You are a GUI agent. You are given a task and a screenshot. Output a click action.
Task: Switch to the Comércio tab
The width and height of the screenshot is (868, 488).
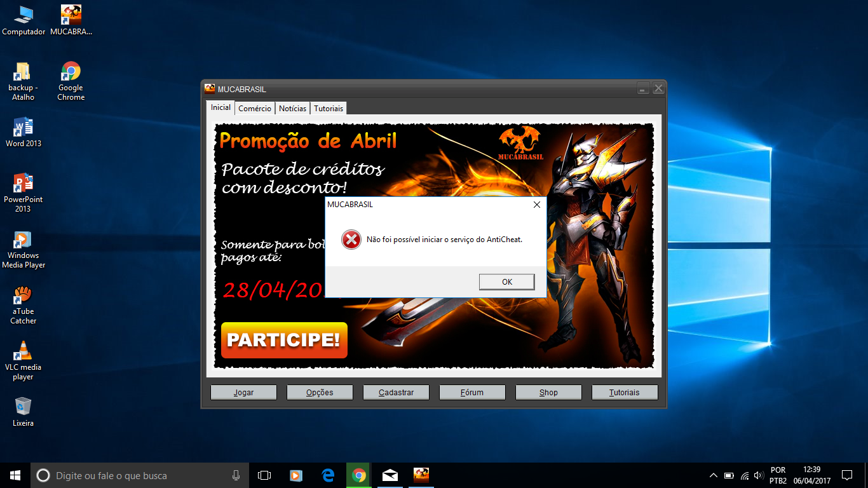255,109
